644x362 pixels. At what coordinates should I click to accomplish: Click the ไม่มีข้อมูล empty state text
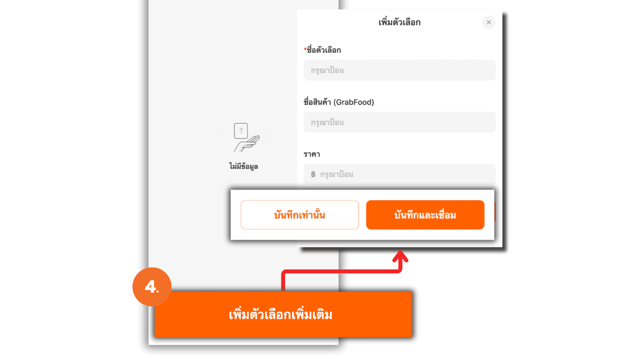coord(244,166)
